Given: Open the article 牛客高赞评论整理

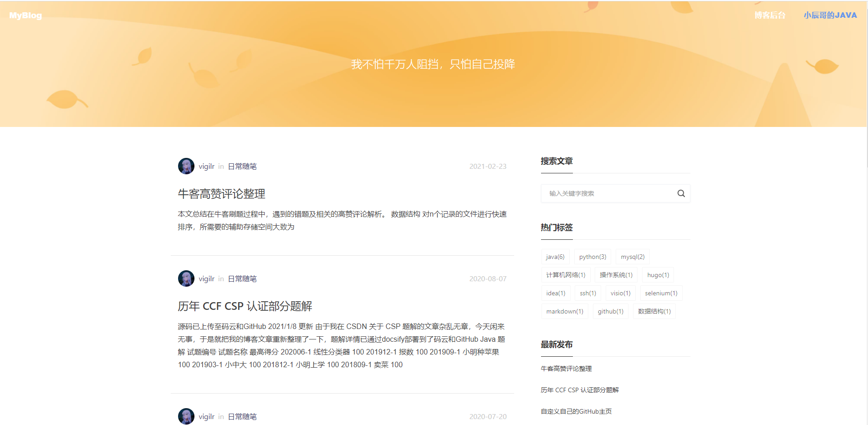Looking at the screenshot, I should pos(222,194).
